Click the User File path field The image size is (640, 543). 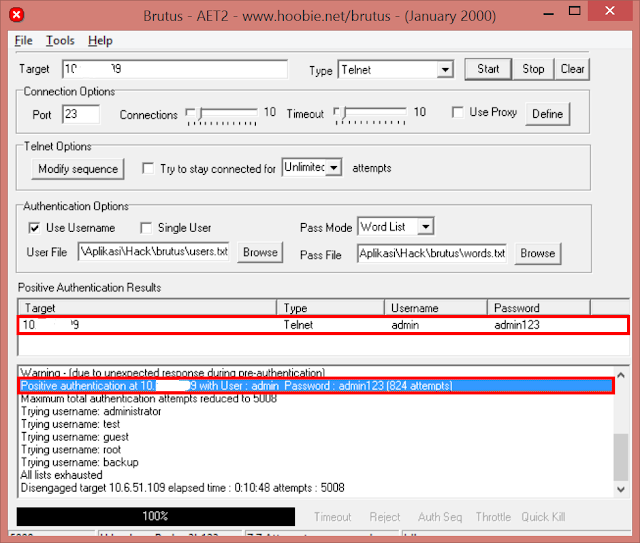(153, 251)
